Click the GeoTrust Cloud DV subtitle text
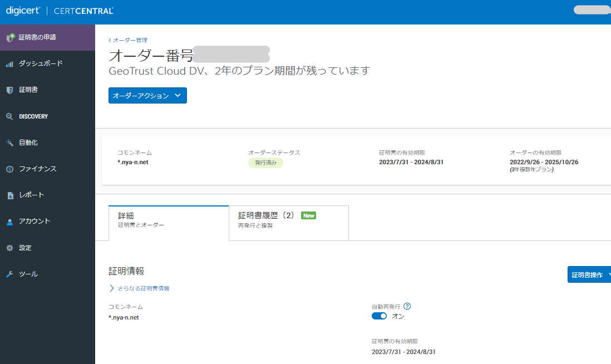 pyautogui.click(x=239, y=71)
